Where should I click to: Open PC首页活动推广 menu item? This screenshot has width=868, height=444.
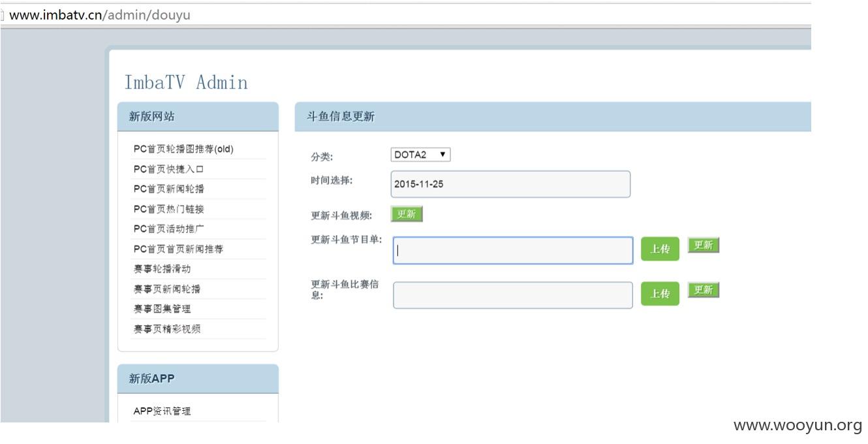tap(169, 229)
